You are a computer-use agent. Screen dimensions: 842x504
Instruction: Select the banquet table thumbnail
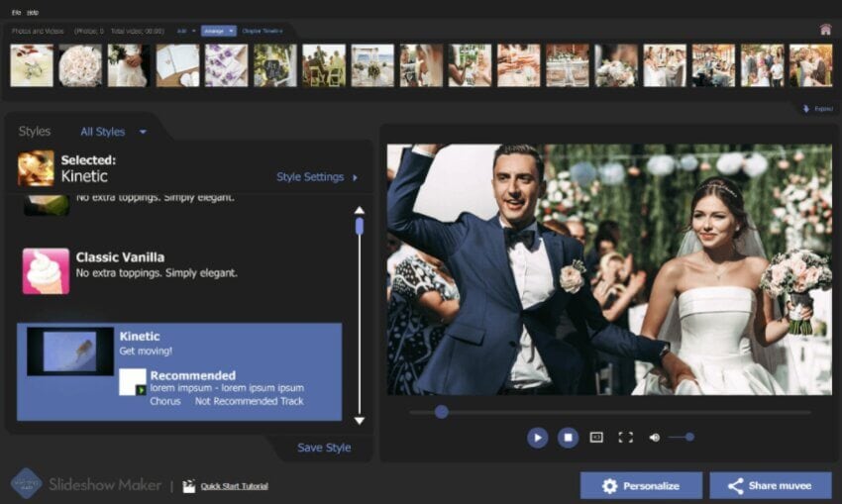567,65
